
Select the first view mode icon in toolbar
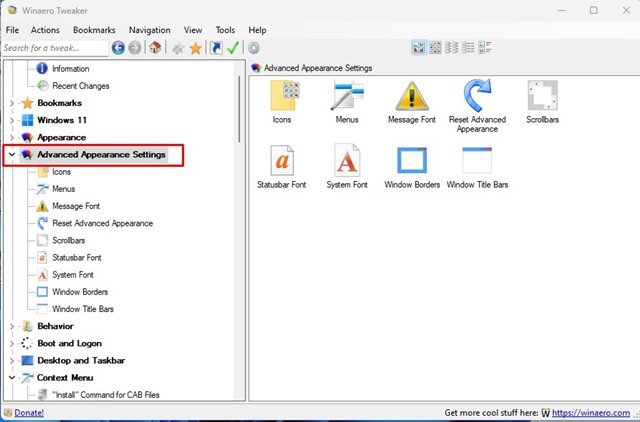point(418,48)
